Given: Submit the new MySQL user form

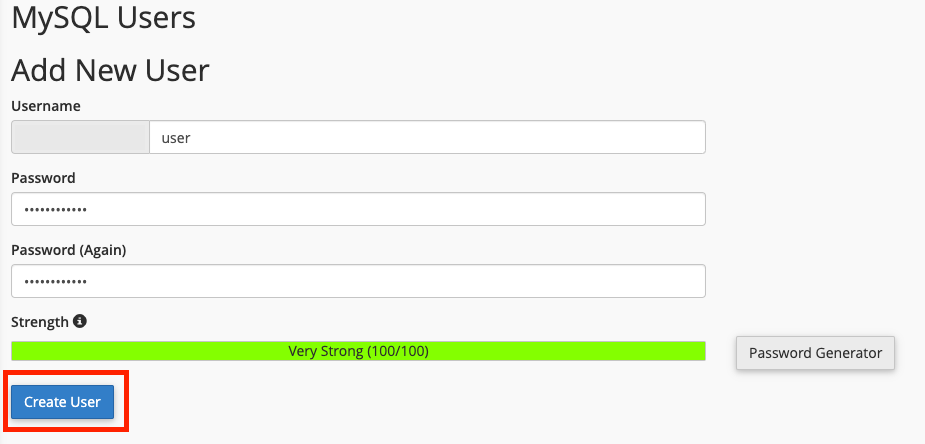Looking at the screenshot, I should tap(63, 402).
